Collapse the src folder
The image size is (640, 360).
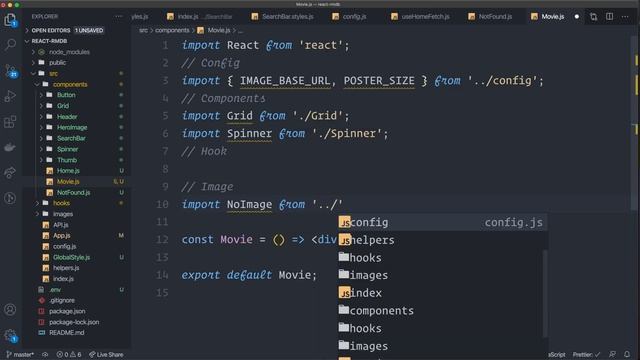(x=53, y=73)
